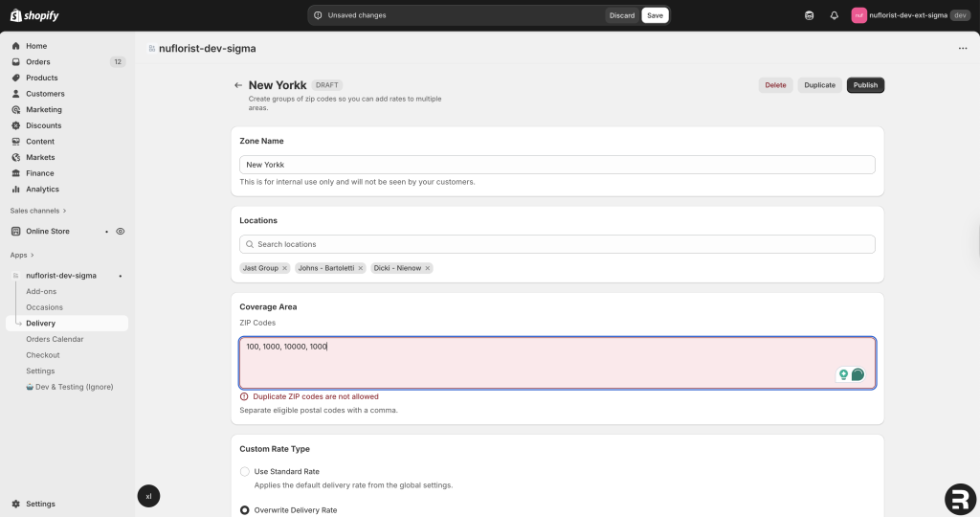
Task: Open the nuflorist-dev-ext-sigma account menu
Action: click(910, 15)
